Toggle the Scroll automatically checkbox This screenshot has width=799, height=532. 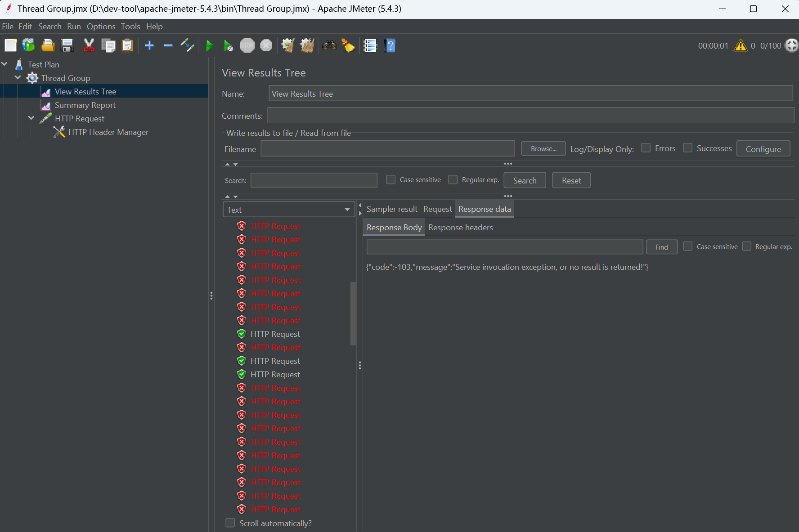click(x=230, y=523)
